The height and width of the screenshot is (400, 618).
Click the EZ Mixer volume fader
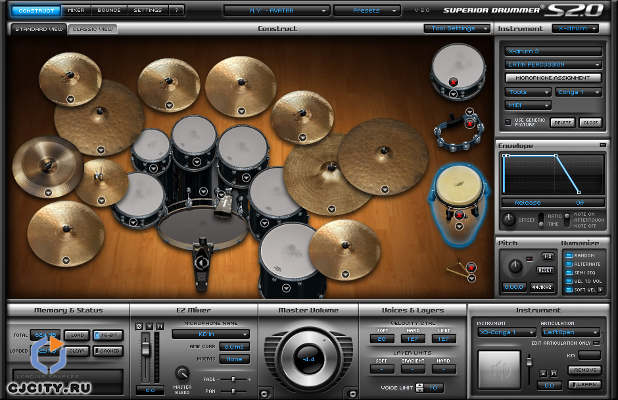point(145,349)
